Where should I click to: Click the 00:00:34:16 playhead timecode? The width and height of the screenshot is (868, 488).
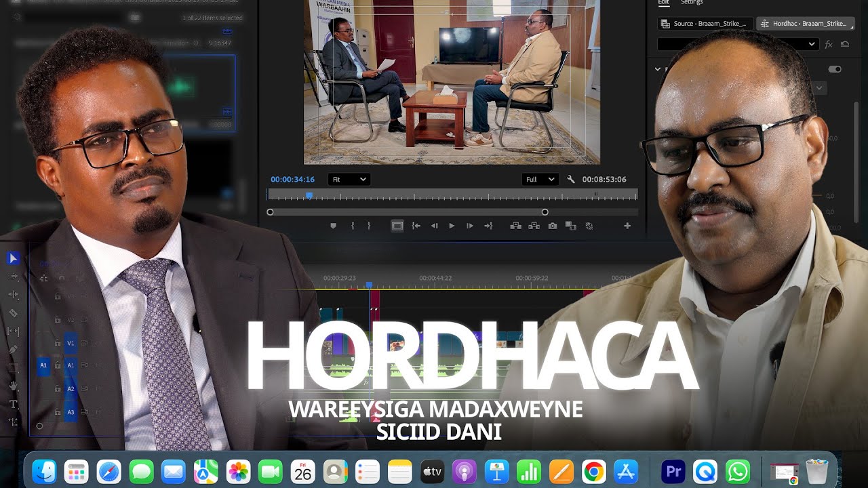click(x=292, y=180)
